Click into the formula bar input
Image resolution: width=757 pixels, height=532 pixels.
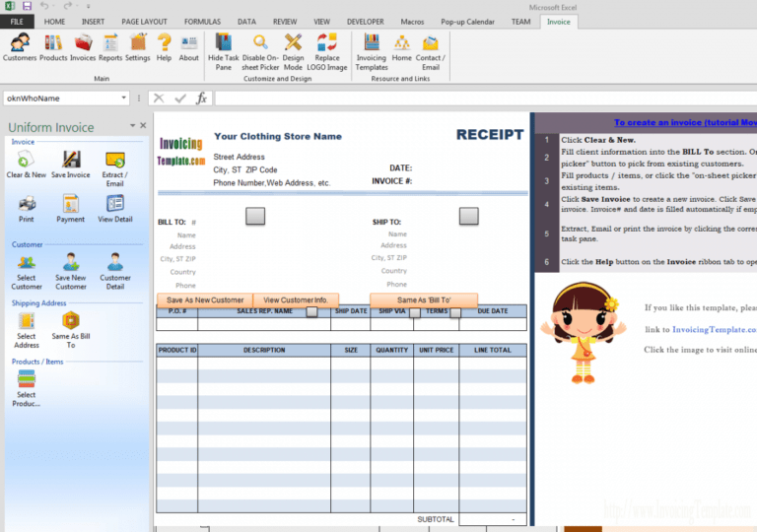point(473,99)
